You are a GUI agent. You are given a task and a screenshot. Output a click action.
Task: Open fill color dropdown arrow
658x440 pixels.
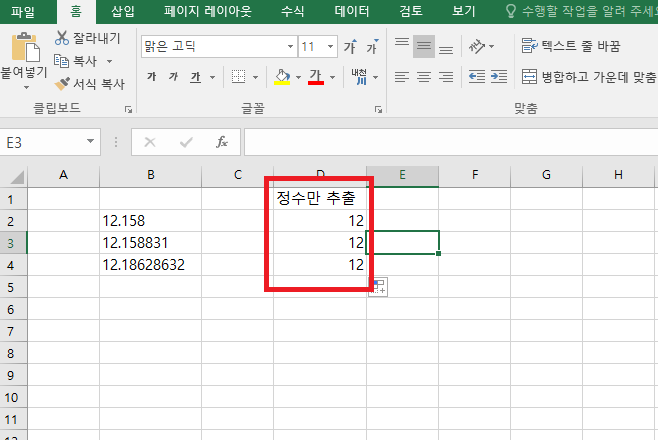point(298,77)
